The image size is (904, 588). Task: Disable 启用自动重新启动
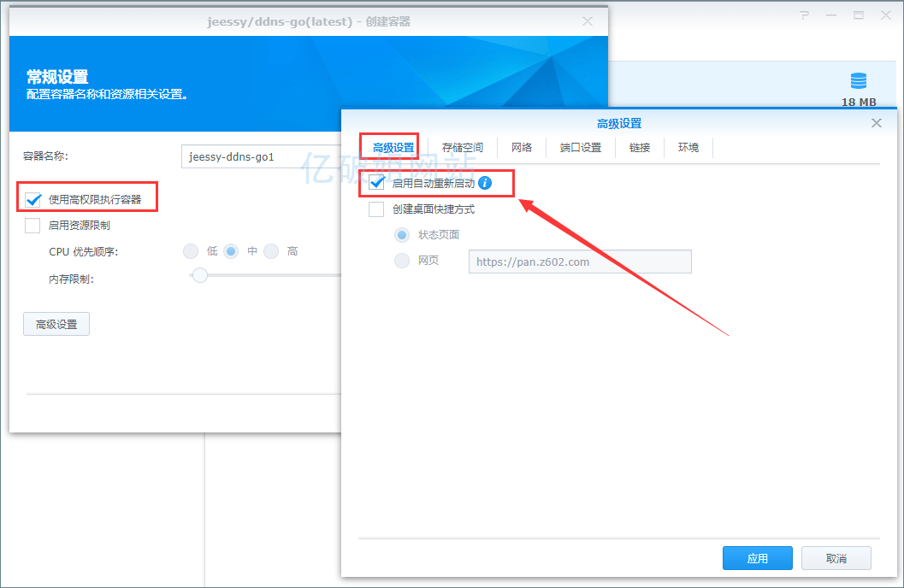[375, 183]
